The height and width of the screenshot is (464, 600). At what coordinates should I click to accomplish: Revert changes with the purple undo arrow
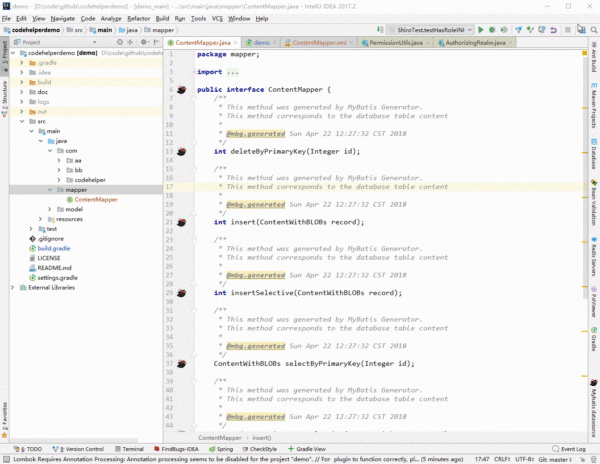[553, 30]
